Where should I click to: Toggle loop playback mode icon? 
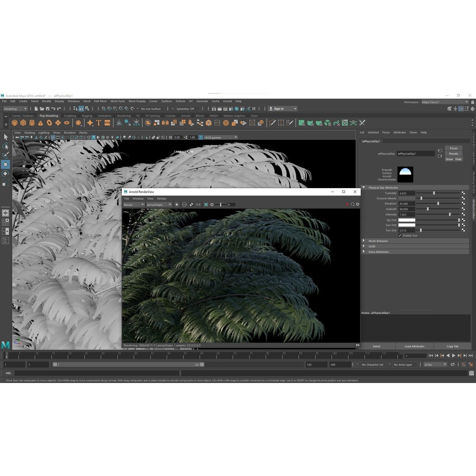[453, 364]
